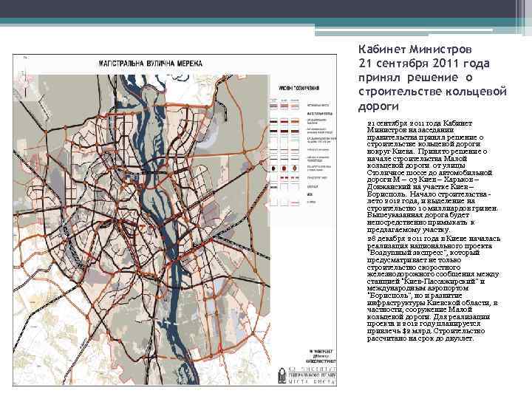The width and height of the screenshot is (532, 399).
Task: Click line "железнодорожного сообщения между"
Action: tap(433, 274)
